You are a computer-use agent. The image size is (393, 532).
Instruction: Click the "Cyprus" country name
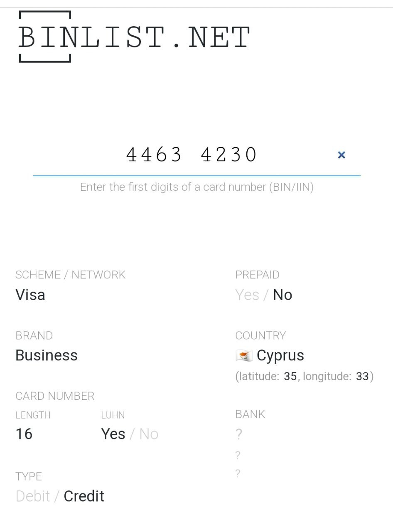coord(280,356)
